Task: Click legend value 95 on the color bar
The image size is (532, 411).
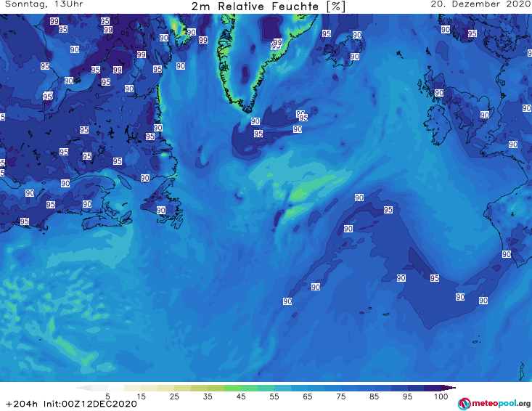Action: [407, 396]
